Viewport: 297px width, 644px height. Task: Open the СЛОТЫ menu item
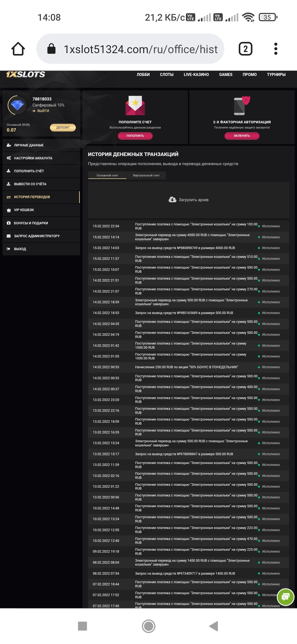[x=167, y=75]
